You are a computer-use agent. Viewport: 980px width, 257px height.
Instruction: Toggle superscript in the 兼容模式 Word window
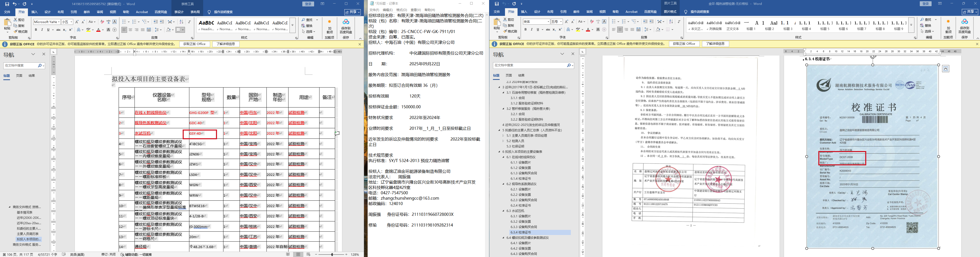pyautogui.click(x=71, y=30)
